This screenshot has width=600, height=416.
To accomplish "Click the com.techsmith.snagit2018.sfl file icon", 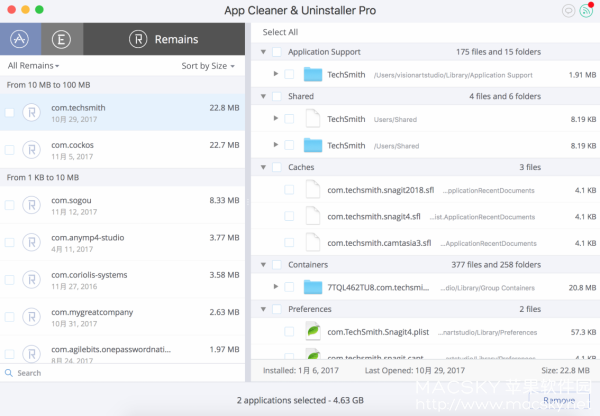I will coord(313,189).
